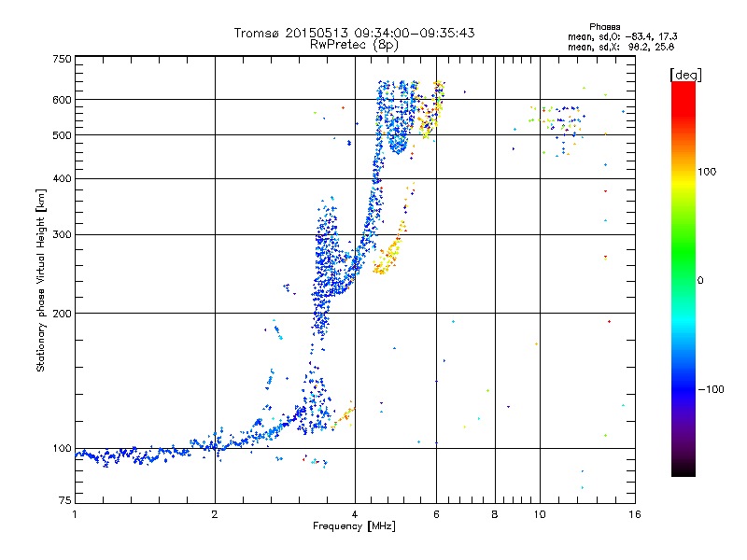Click the plot title 'Tromsø 20150513 09:34:00-09:35:43'

coord(354,33)
